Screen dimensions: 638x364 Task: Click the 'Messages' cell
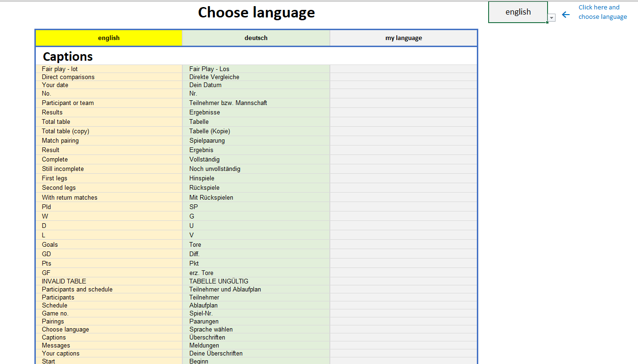[x=109, y=345]
